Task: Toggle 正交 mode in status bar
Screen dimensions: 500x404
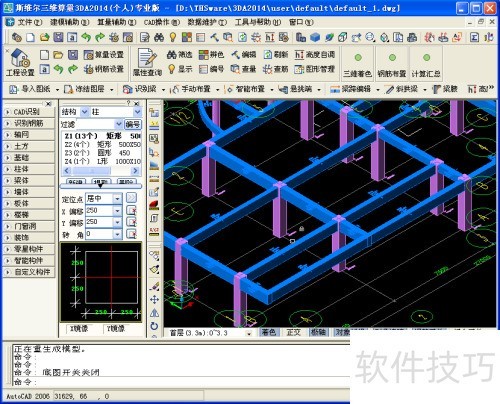Action: click(294, 332)
